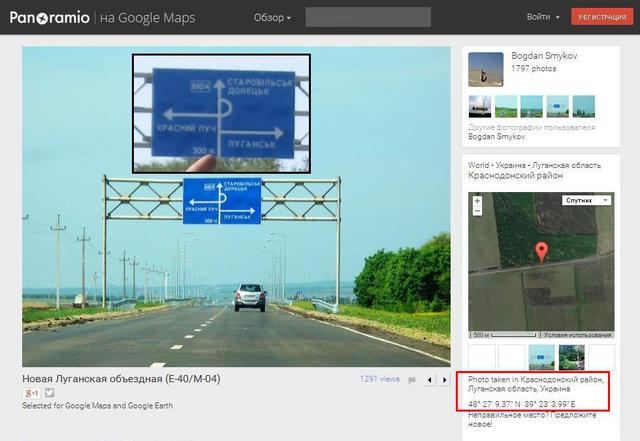This screenshot has width=640, height=441.
Task: Click the map zoom in plus
Action: pyautogui.click(x=479, y=200)
